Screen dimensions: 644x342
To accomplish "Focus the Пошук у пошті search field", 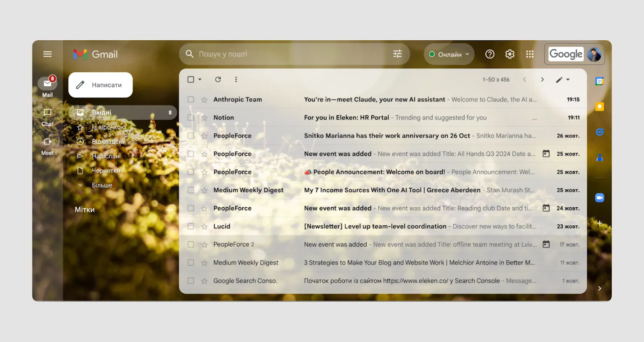I will (294, 54).
